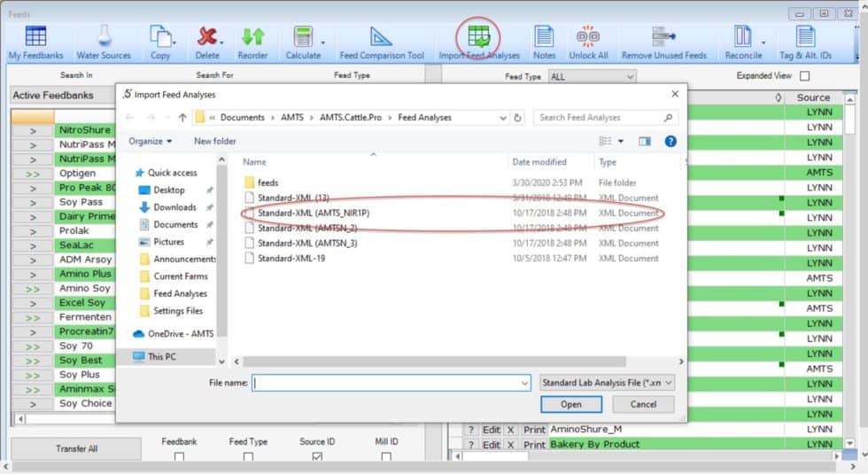Expand the NitroShure feed row arrow
The image size is (868, 474).
(33, 131)
